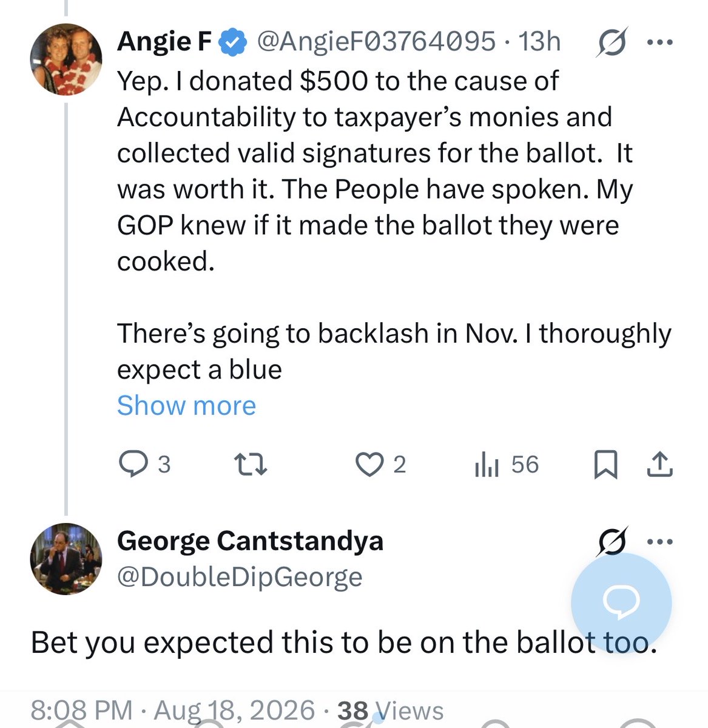Repost Angie F's tweet

click(x=251, y=465)
